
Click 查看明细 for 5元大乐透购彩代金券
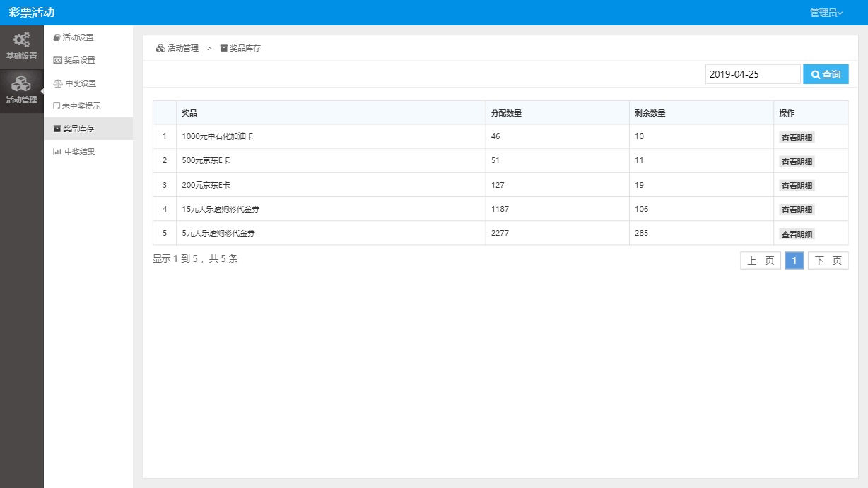pos(797,234)
